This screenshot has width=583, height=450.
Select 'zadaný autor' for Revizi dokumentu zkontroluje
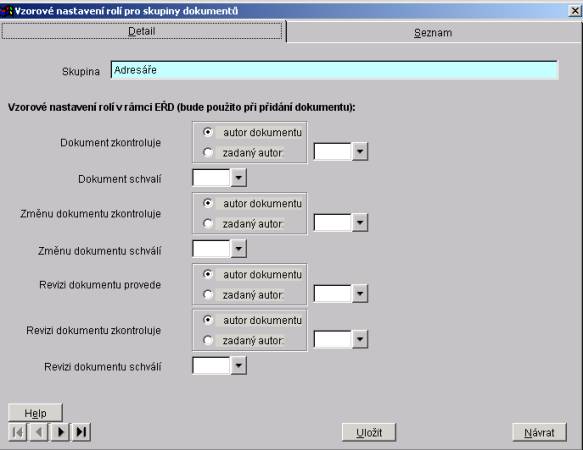pyautogui.click(x=208, y=340)
